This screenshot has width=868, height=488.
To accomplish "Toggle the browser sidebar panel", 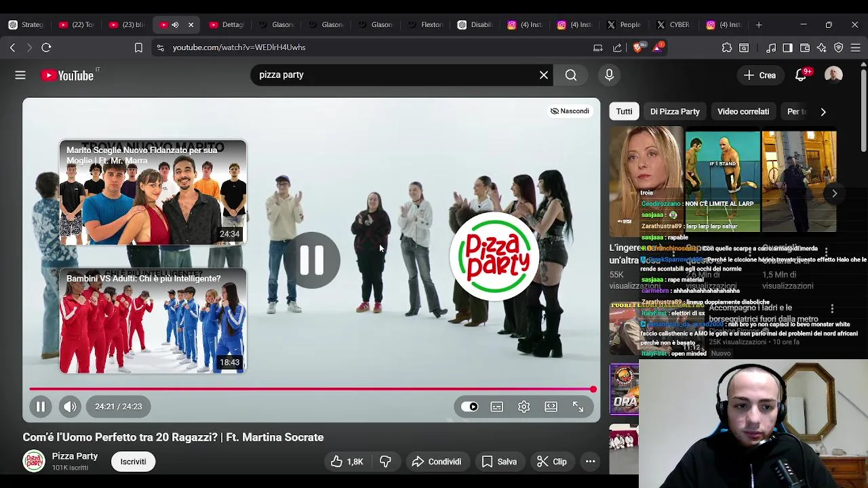I will 787,47.
